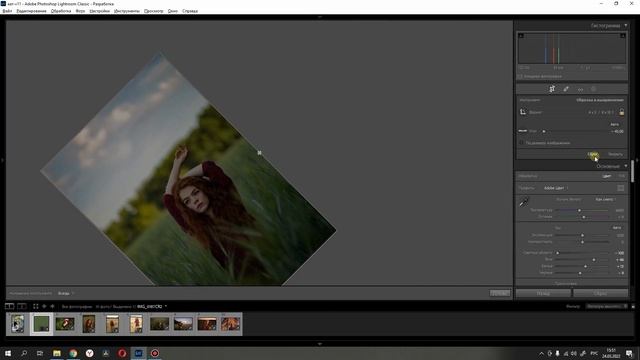Collapse the Basic panel triangle
Viewport: 640px width, 360px height.
point(626,166)
